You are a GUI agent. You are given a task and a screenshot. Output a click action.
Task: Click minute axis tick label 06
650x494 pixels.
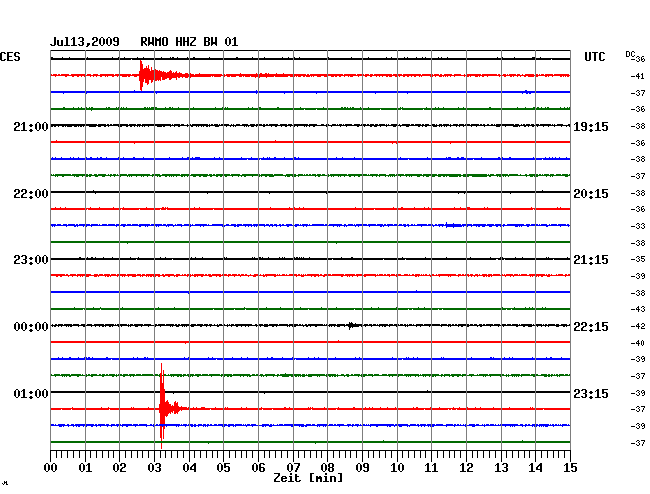pos(258,468)
